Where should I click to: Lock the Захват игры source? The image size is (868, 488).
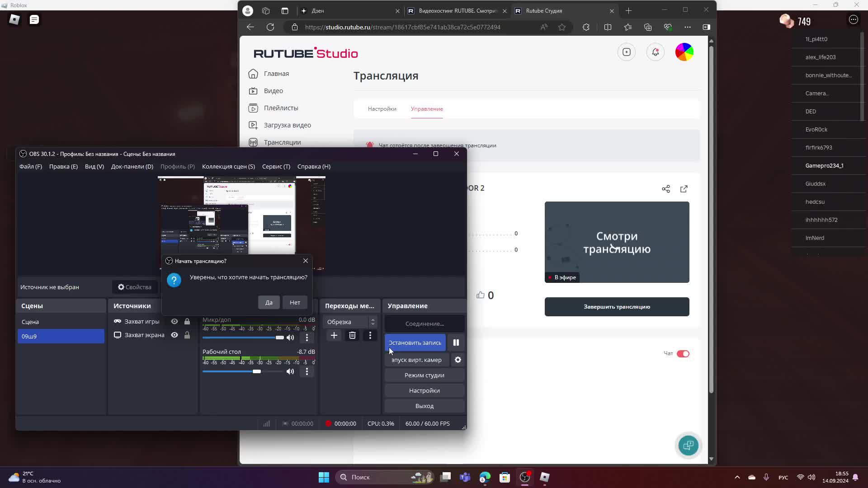pyautogui.click(x=187, y=321)
